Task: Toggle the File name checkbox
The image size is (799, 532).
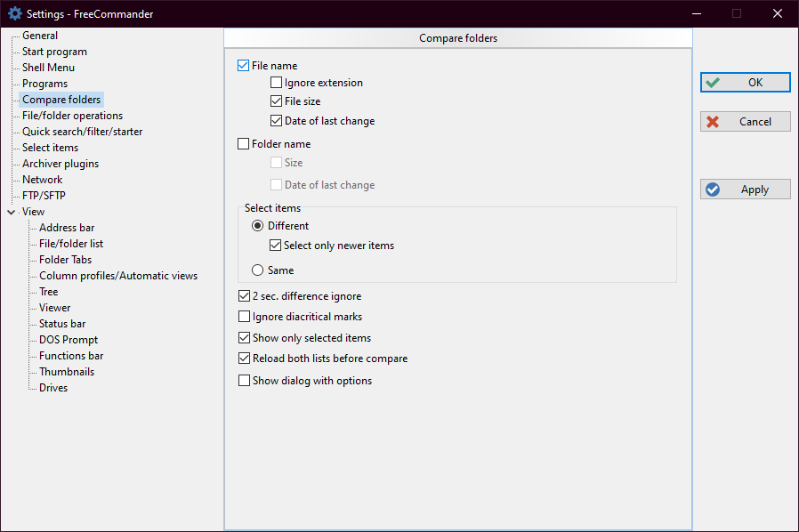Action: (244, 66)
